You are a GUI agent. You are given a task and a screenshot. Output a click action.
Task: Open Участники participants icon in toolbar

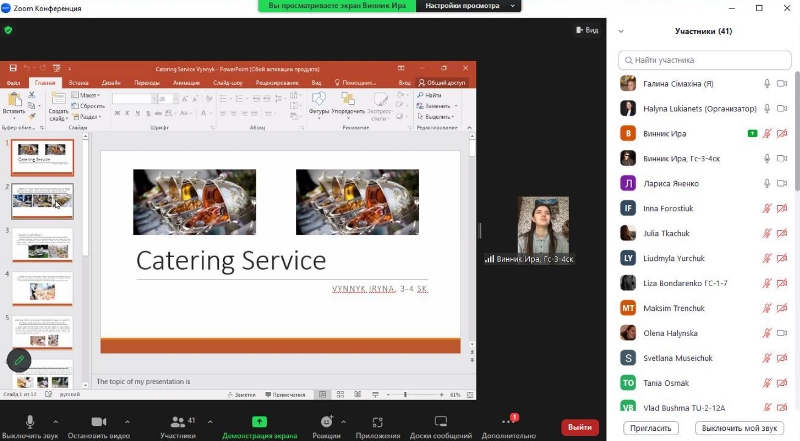coord(178,422)
